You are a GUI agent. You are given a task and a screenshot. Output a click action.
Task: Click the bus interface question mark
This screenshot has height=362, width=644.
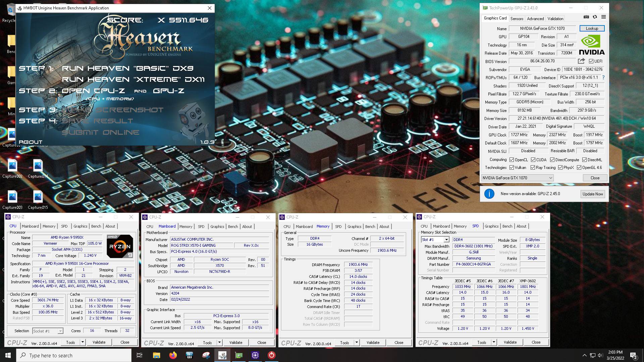click(x=603, y=77)
